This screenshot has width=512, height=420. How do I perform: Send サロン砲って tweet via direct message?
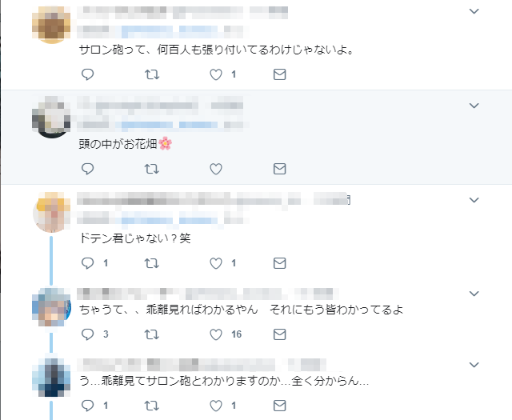tap(279, 74)
